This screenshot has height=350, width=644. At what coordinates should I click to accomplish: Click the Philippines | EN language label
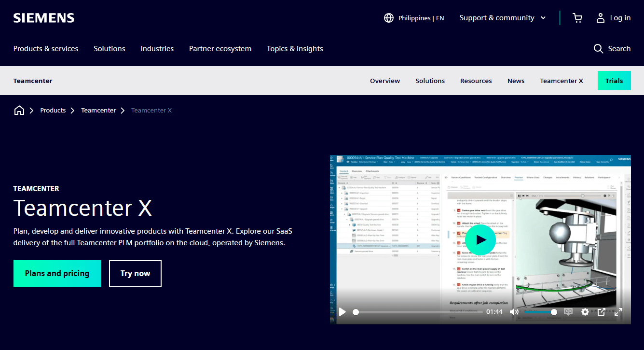421,18
